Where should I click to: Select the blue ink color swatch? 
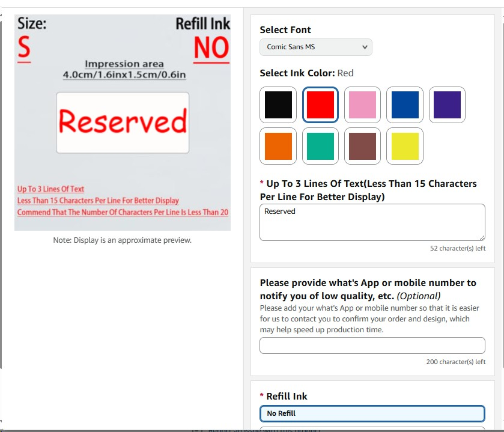[x=404, y=105]
